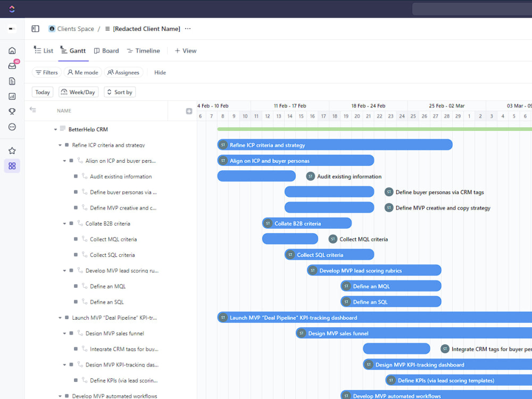Open [Redacted Client Name] breadcrumb
The width and height of the screenshot is (532, 399).
coord(147,29)
